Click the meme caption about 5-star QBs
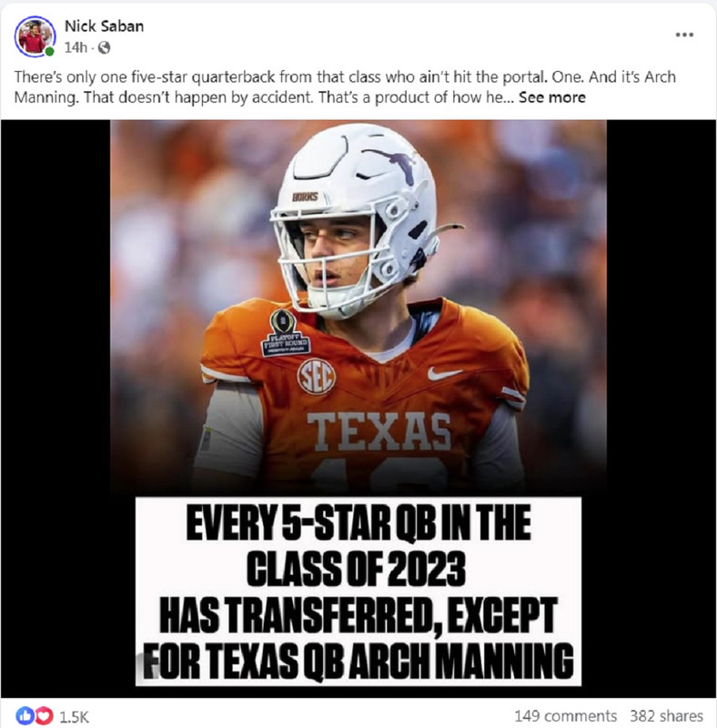 point(358,591)
